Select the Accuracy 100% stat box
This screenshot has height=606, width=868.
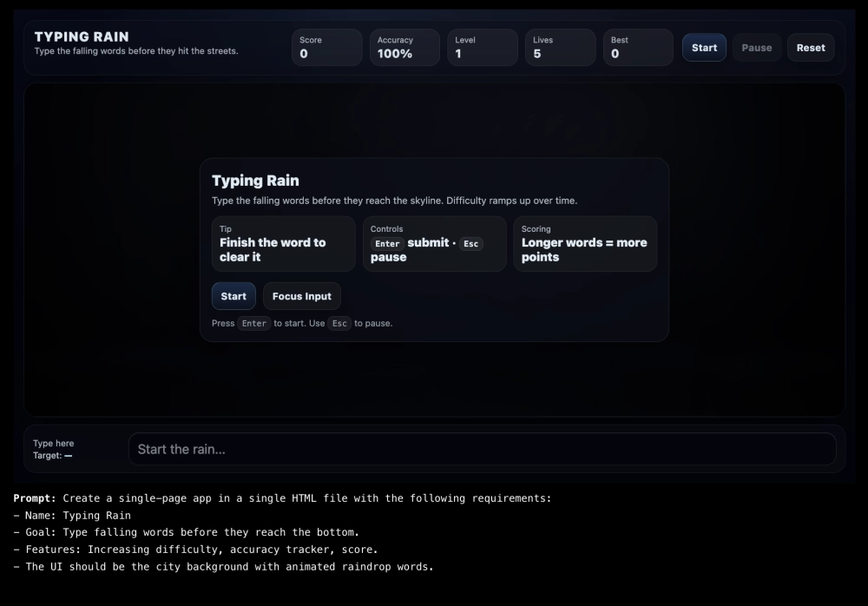pos(404,48)
